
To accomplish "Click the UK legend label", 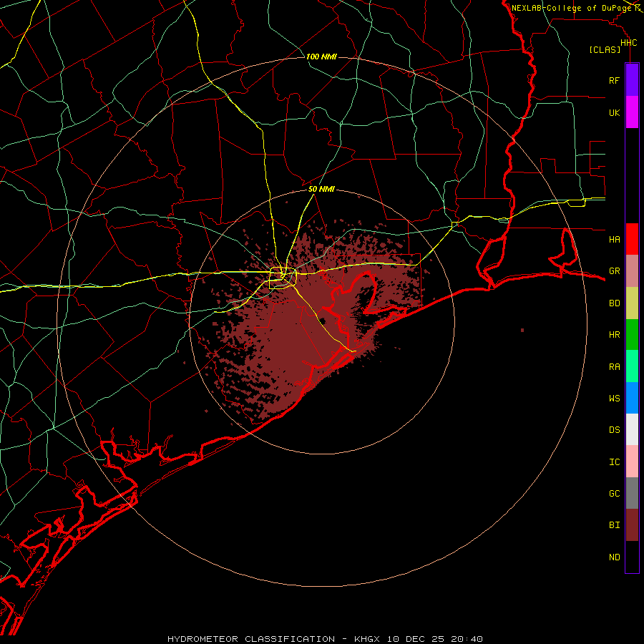I will [x=614, y=112].
